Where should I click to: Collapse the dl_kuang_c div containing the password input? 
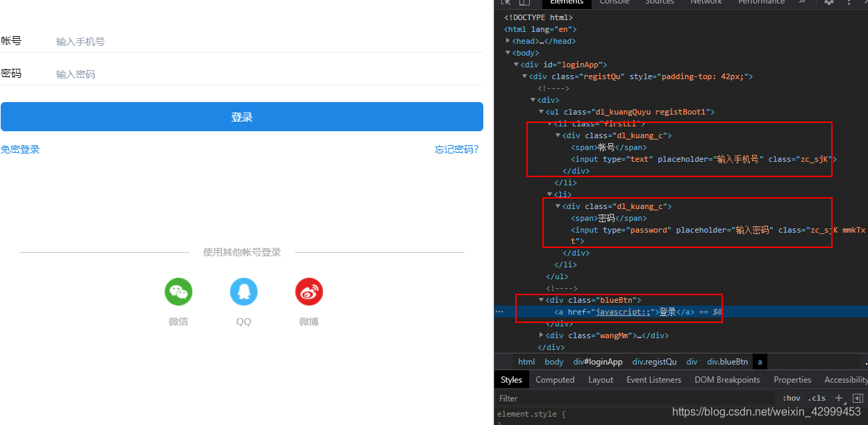558,206
